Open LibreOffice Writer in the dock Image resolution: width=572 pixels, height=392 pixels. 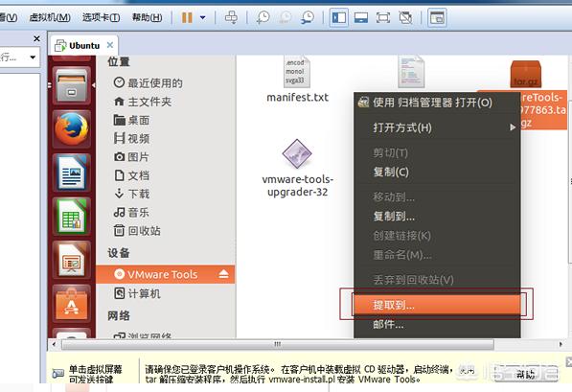pyautogui.click(x=72, y=173)
